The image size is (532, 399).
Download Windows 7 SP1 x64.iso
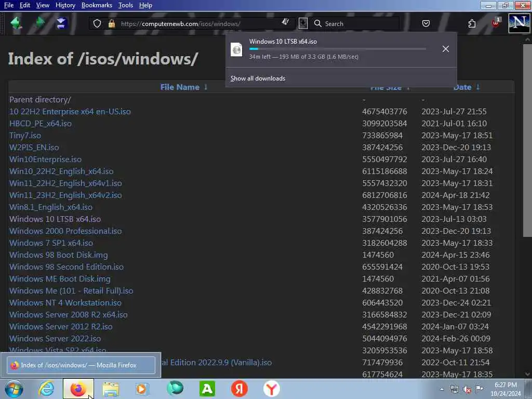pos(51,243)
